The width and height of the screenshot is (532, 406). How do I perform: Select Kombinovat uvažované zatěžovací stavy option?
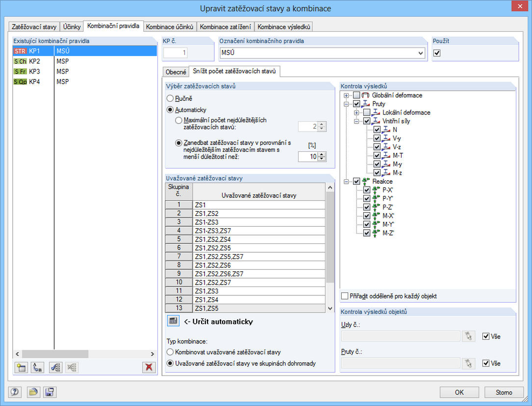pyautogui.click(x=170, y=352)
